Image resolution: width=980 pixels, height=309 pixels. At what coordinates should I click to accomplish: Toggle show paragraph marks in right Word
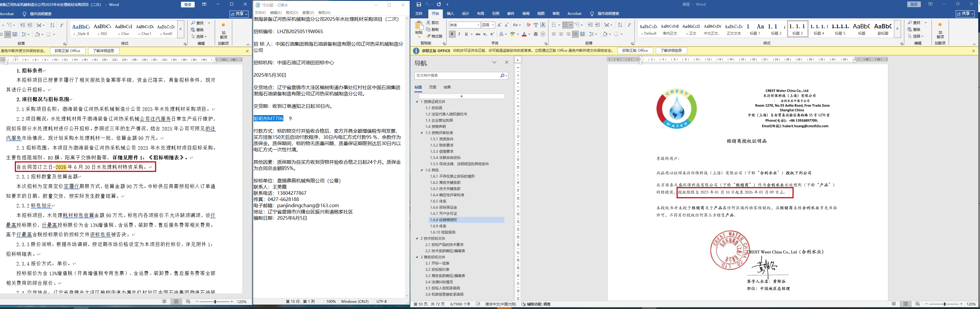coord(629,25)
